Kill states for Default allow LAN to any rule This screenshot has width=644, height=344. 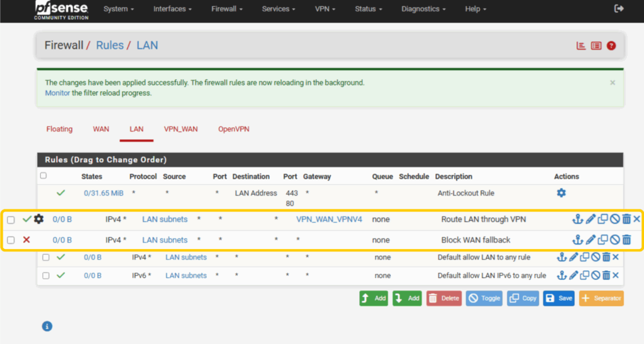(x=615, y=257)
